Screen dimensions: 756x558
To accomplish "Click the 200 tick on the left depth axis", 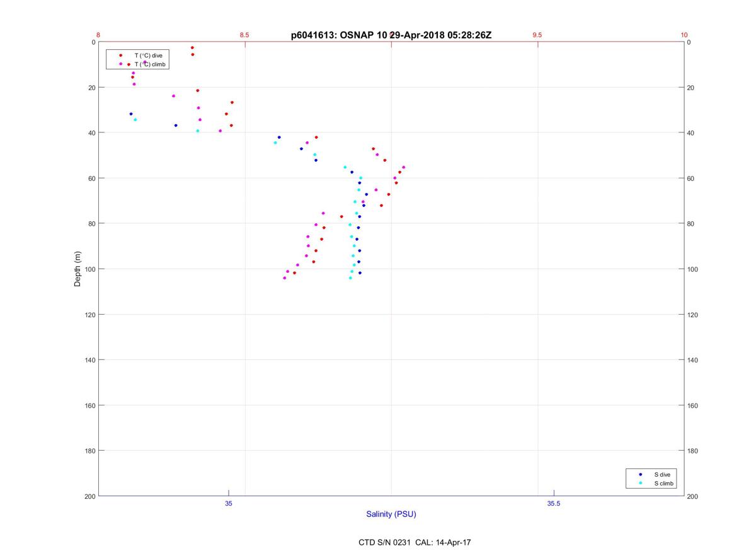I will pyautogui.click(x=89, y=496).
